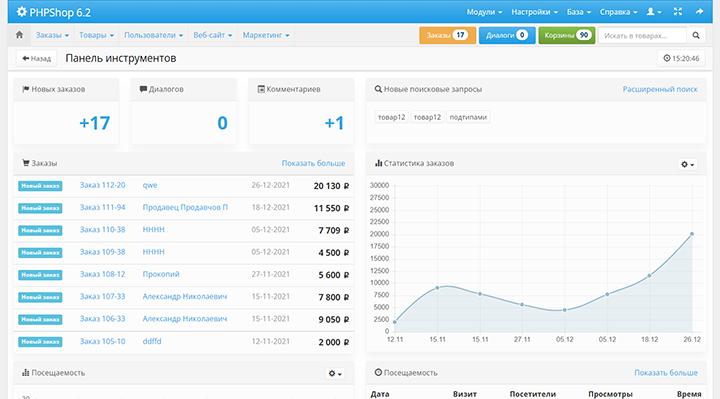Expand the Пользователи navigation dropdown
Viewport: 720px width, 399px height.
(x=153, y=35)
